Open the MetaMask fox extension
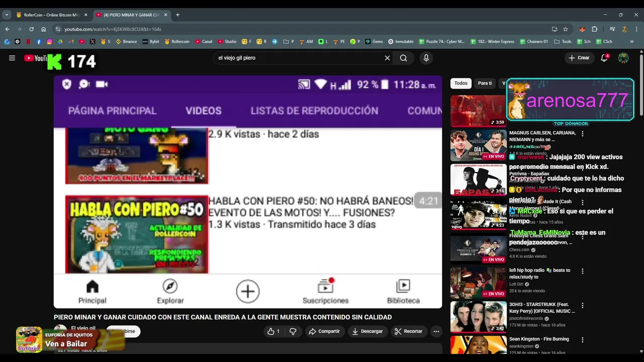644x362 pixels. pyautogui.click(x=583, y=29)
